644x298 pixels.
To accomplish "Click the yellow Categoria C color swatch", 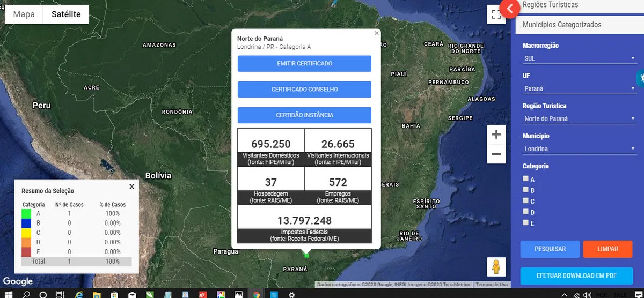I will click(x=26, y=233).
